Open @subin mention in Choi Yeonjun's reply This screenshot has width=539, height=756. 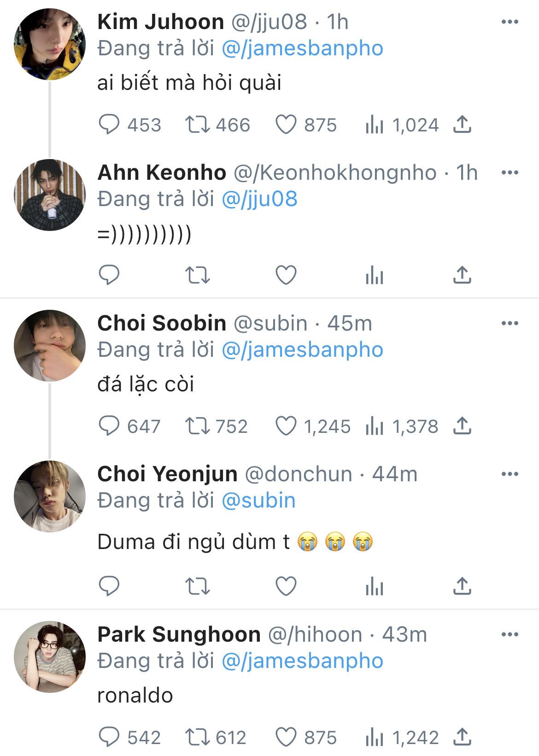click(x=258, y=501)
